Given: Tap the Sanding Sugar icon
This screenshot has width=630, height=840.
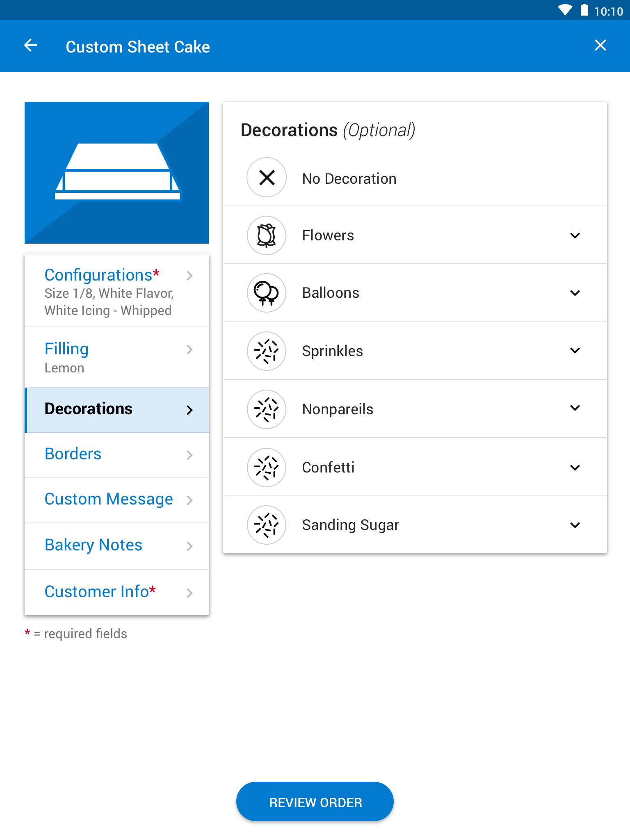Looking at the screenshot, I should (x=267, y=525).
